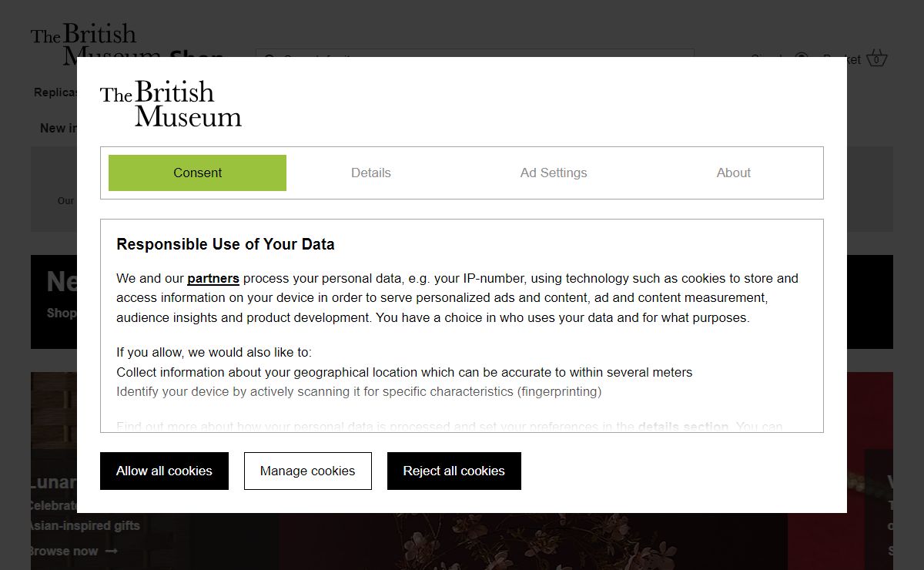Open the basket icon in page header
The image size is (924, 570).
(877, 59)
